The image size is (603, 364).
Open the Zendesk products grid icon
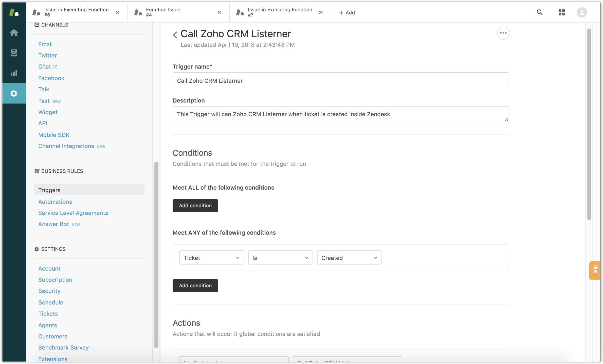point(561,12)
